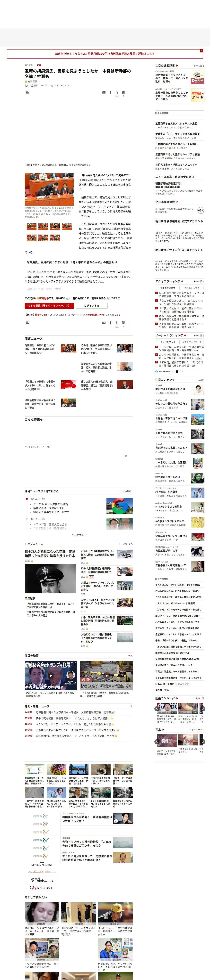Click もっと見る beside アクセスランキング
Image resolution: width=210 pixels, height=980 pixels.
point(199,282)
